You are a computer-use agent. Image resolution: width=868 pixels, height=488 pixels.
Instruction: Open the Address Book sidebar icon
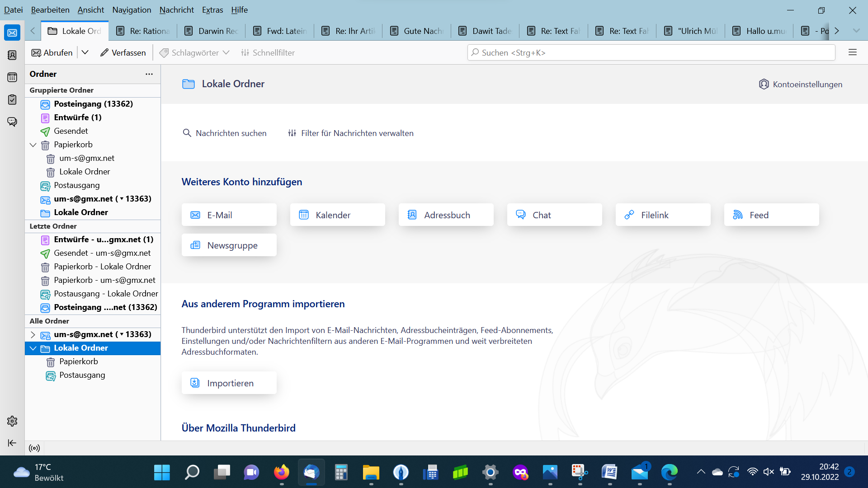pos(12,55)
